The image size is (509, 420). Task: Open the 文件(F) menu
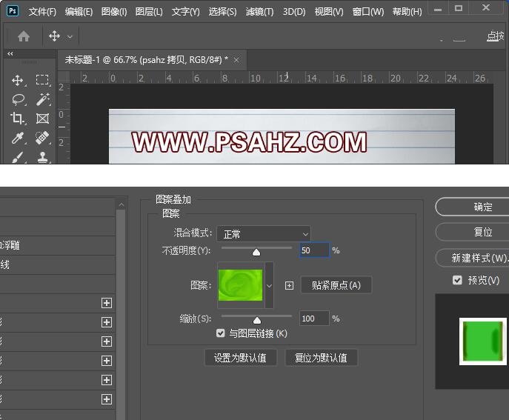[42, 12]
